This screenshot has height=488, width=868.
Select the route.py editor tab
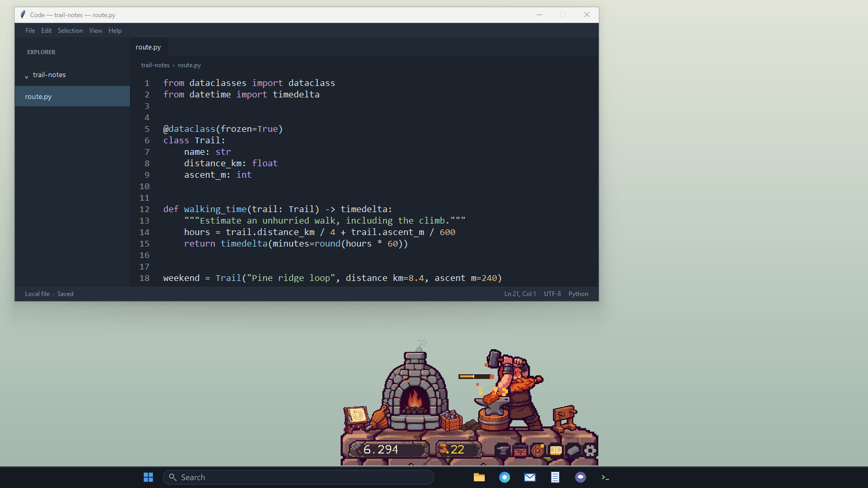(x=148, y=47)
